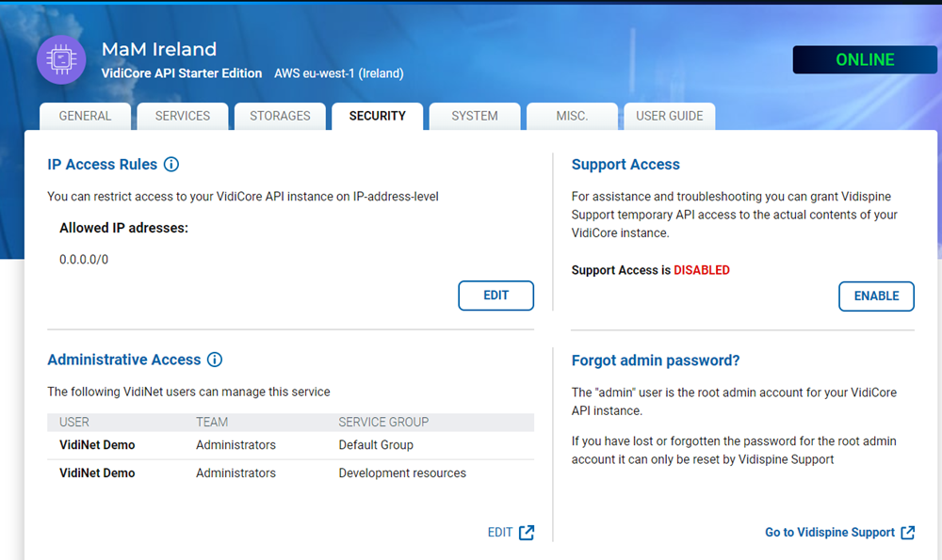
Task: Click EDIT button for allowed IP addresses
Action: click(495, 296)
